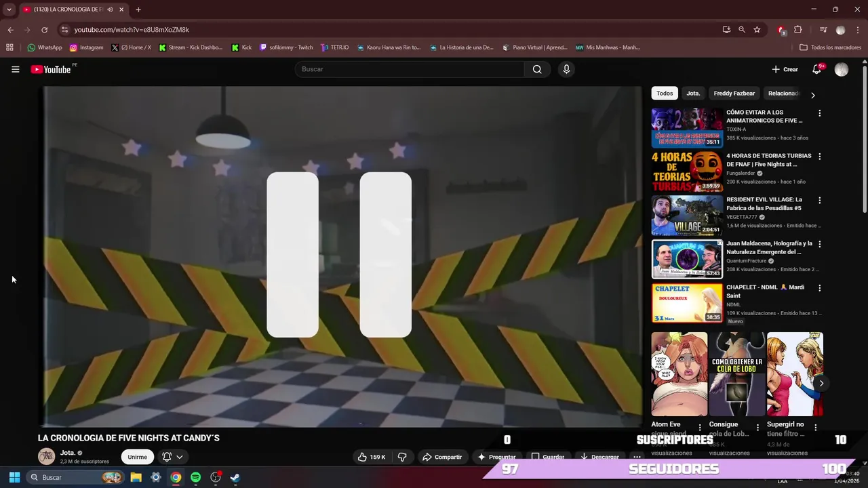Open Spotify from the taskbar

click(x=195, y=477)
